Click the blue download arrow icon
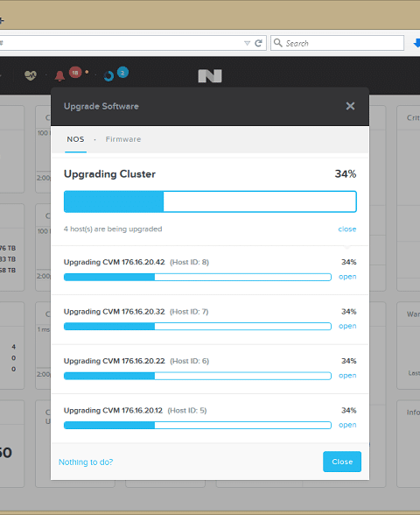 [x=416, y=43]
